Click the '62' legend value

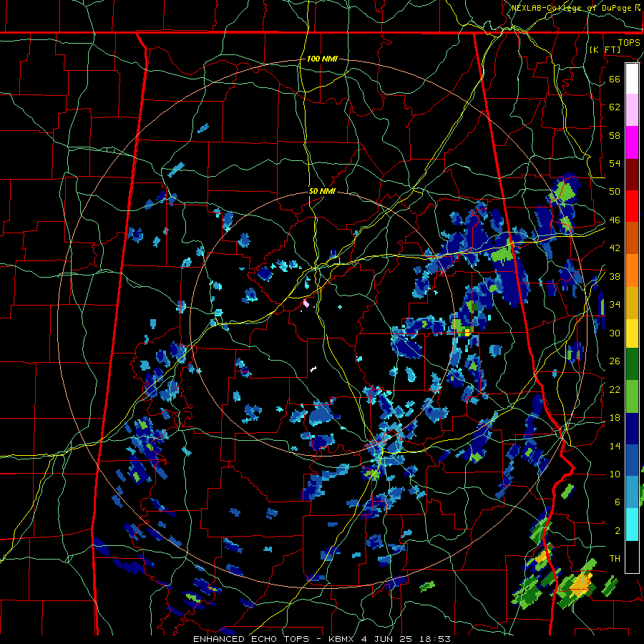pos(615,107)
